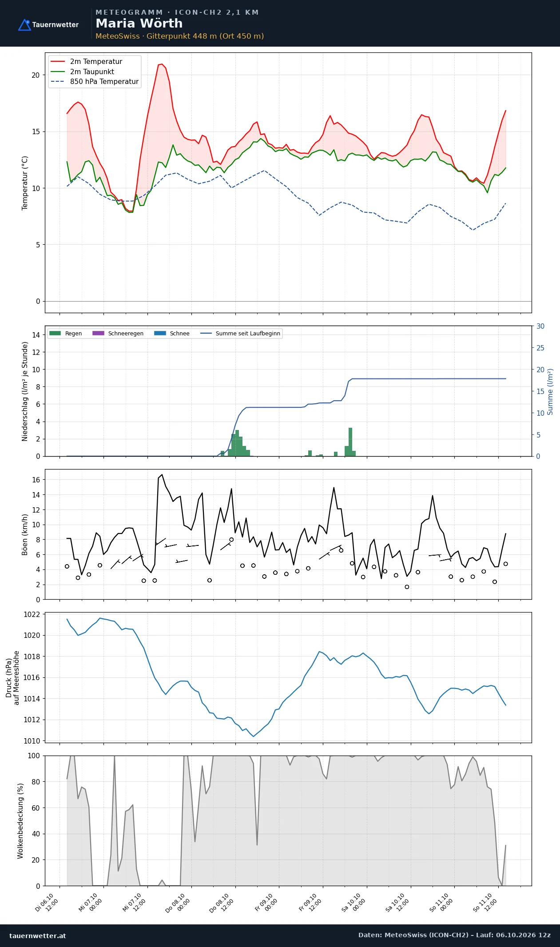
Task: Click the Druck (hPa) auf Meereshöhe axis label
Action: pyautogui.click(x=12, y=678)
